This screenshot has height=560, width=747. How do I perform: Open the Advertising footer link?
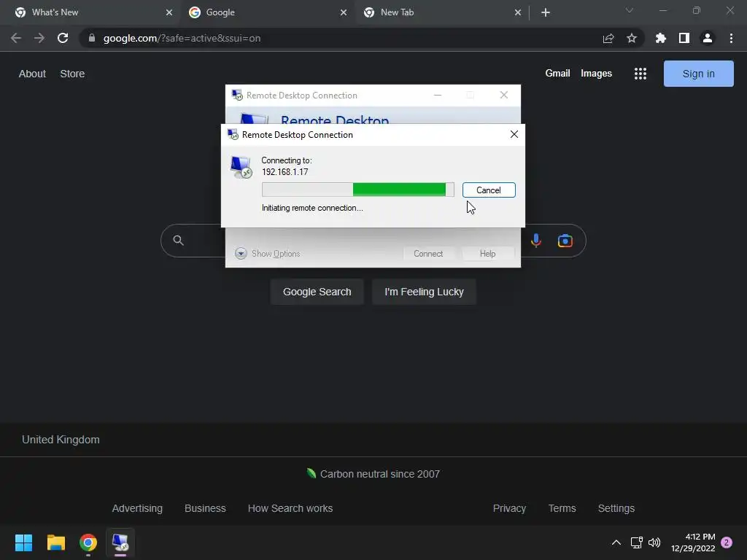coord(137,508)
